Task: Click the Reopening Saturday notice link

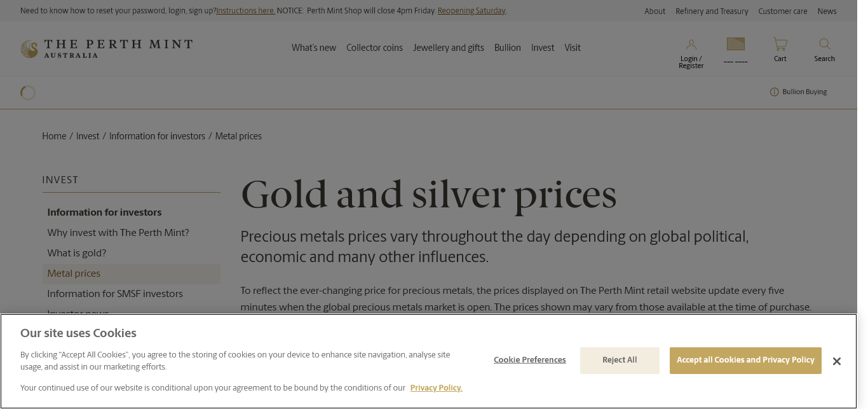Action: [x=471, y=11]
